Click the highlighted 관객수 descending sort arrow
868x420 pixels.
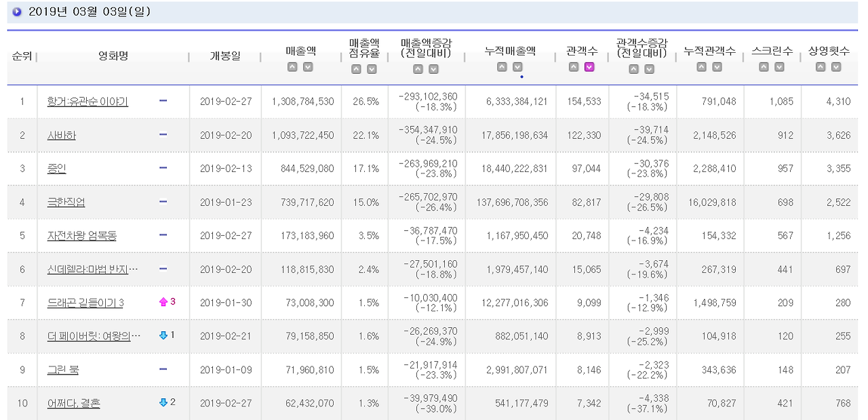tap(589, 67)
